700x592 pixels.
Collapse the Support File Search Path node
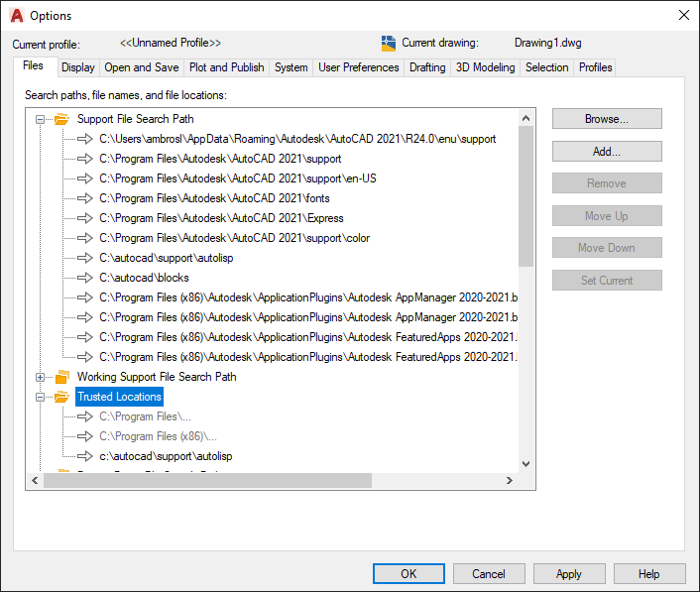point(41,119)
